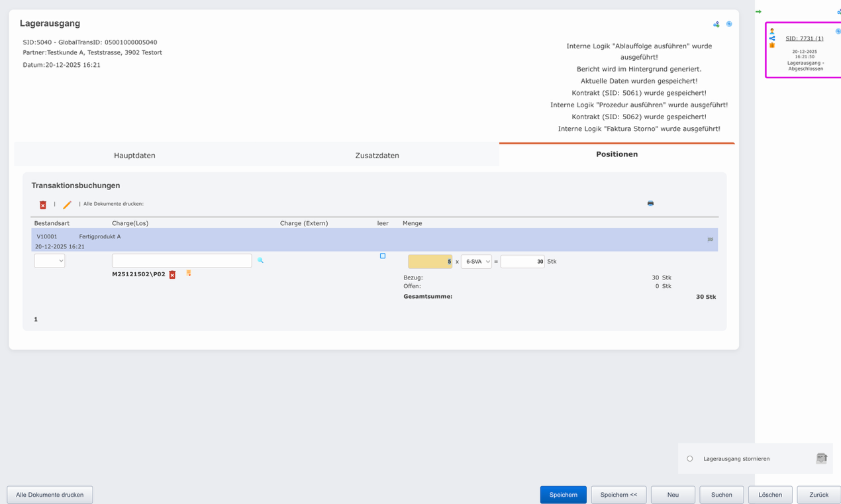Remove lot M25121502\P02 via its red delete icon
This screenshot has width=841, height=504.
pos(173,274)
